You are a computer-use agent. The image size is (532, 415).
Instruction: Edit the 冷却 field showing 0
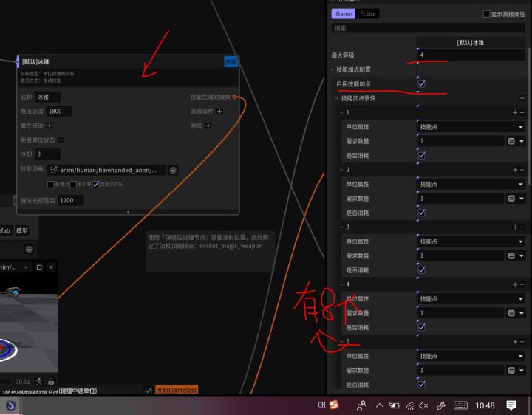click(x=48, y=154)
